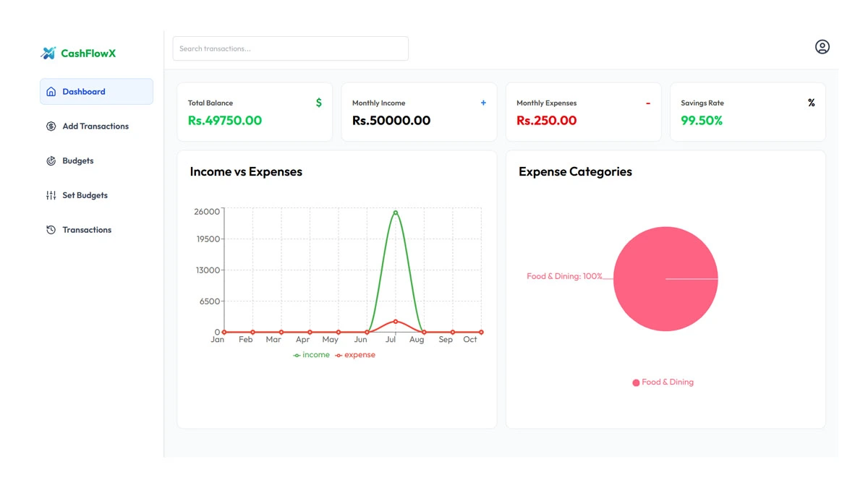Screen dimensions: 868x488
Task: Click the Add Transactions dollar icon
Action: pos(51,127)
